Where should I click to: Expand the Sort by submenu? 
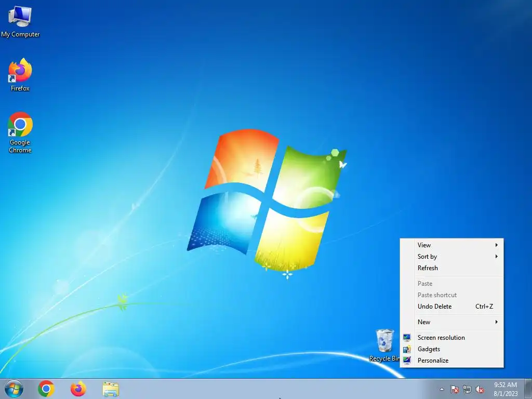pyautogui.click(x=452, y=257)
